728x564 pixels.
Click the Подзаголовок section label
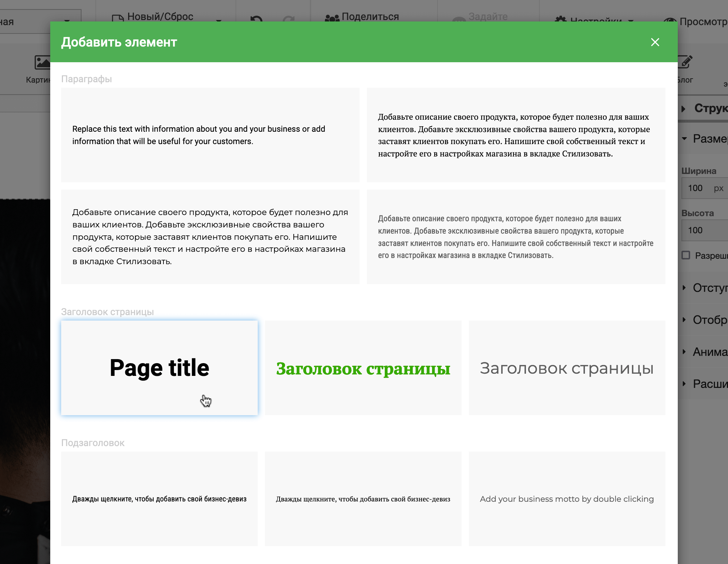coord(93,443)
